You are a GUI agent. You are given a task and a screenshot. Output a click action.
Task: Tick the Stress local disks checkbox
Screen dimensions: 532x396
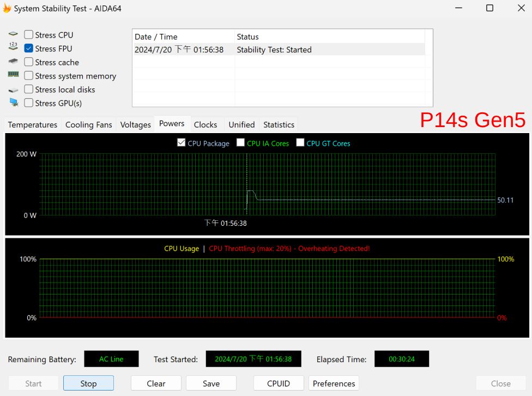pyautogui.click(x=29, y=89)
